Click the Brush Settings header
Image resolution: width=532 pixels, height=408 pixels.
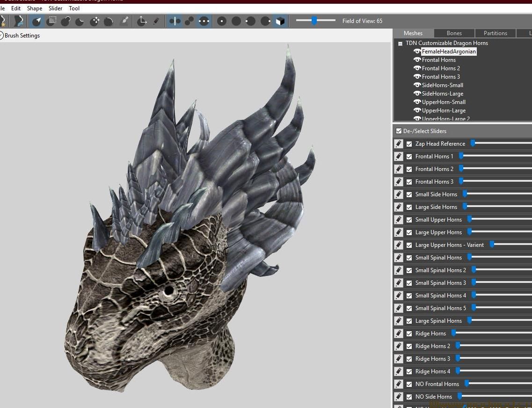(x=22, y=35)
